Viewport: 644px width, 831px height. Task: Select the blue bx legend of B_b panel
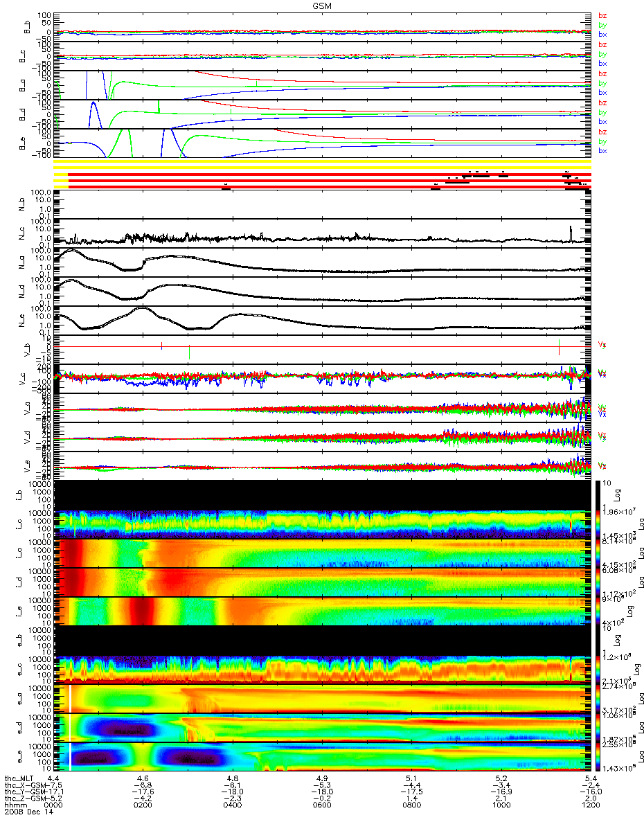(602, 35)
